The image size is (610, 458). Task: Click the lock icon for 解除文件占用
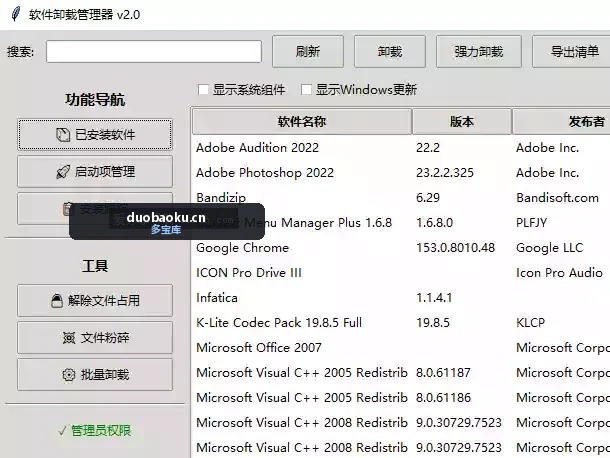click(57, 300)
